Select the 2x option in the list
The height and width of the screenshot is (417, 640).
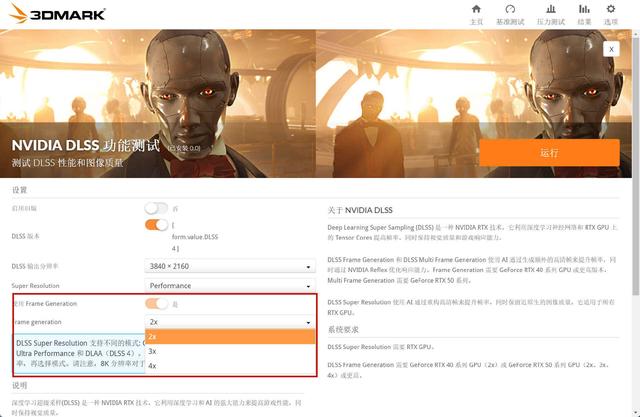click(230, 337)
